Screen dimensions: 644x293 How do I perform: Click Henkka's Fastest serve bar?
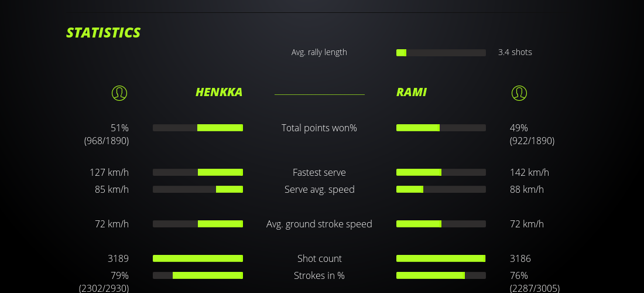(198, 172)
